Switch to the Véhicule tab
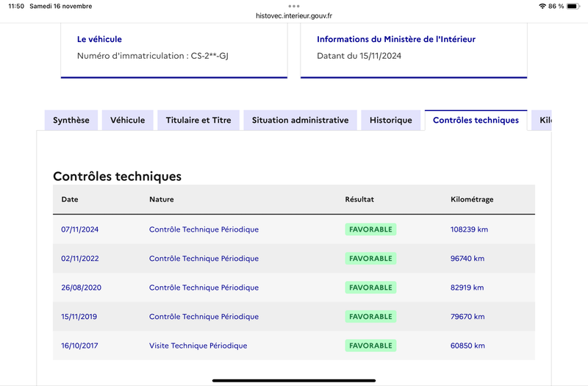The height and width of the screenshot is (386, 588). click(127, 120)
